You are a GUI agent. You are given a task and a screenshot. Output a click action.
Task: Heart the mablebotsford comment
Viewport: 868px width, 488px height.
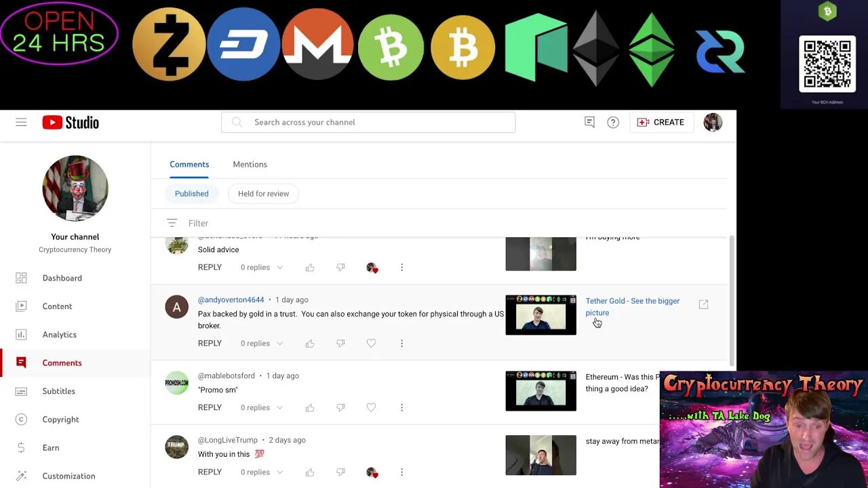click(371, 407)
